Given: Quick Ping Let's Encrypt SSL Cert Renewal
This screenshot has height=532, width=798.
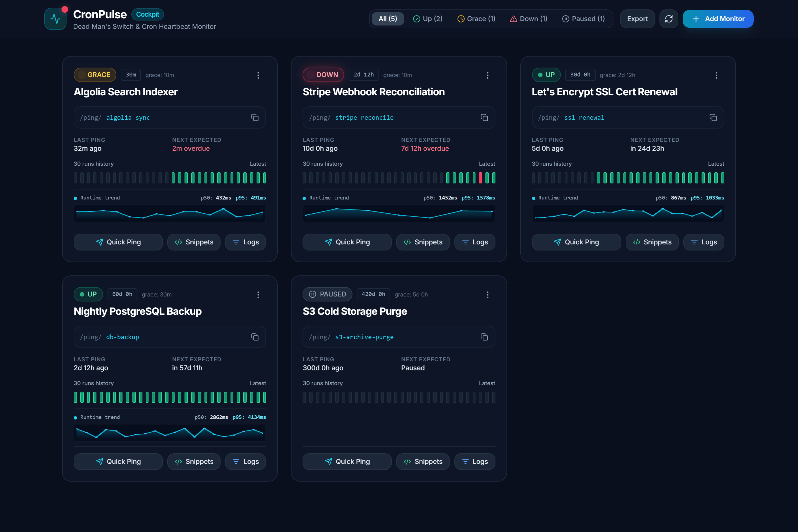Looking at the screenshot, I should [x=576, y=242].
